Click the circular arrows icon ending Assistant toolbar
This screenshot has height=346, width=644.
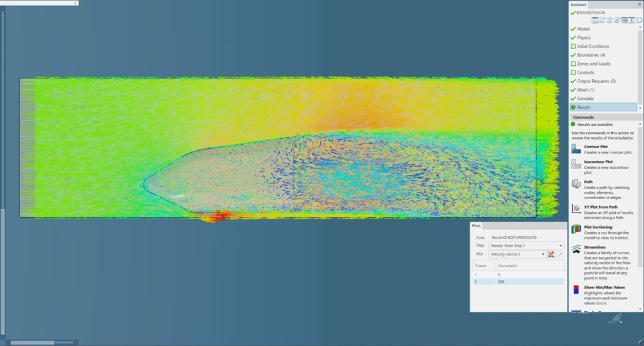pos(639,20)
